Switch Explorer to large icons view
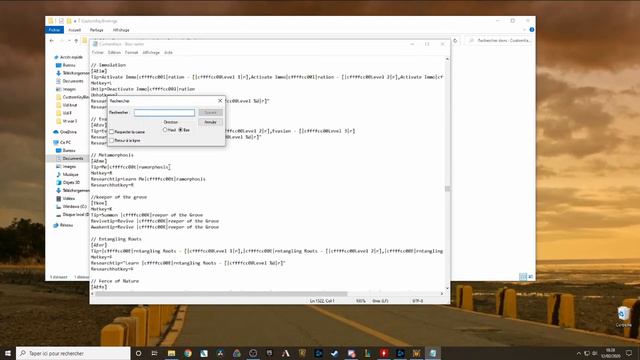 tap(531, 277)
